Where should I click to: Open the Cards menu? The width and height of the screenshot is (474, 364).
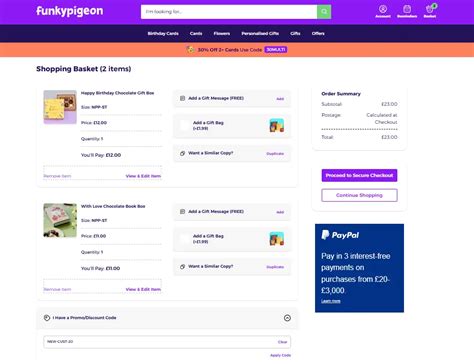tap(196, 33)
